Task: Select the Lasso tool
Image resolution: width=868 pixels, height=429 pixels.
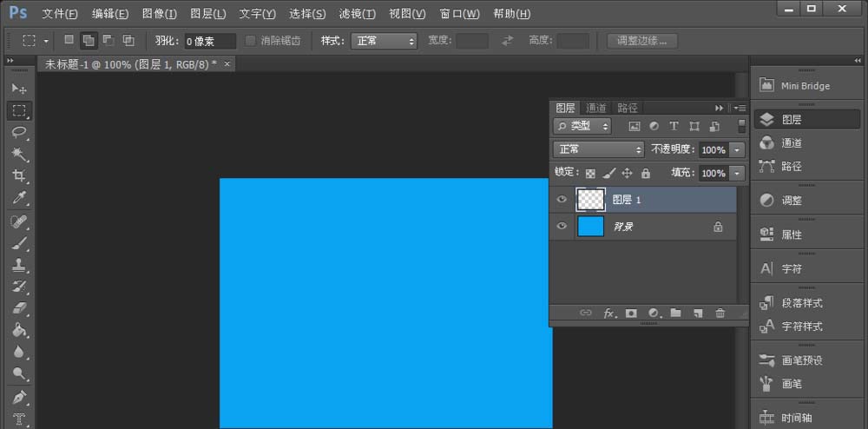Action: pos(18,132)
